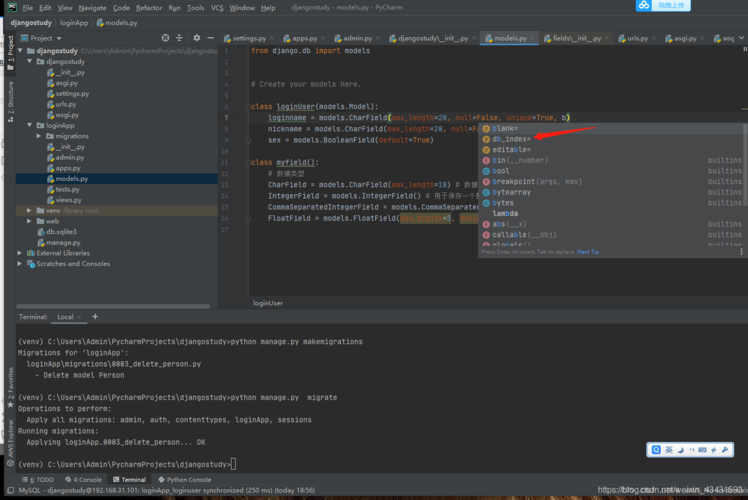Choose bytearray completion suggestion
This screenshot has height=500, width=748.
[x=612, y=192]
